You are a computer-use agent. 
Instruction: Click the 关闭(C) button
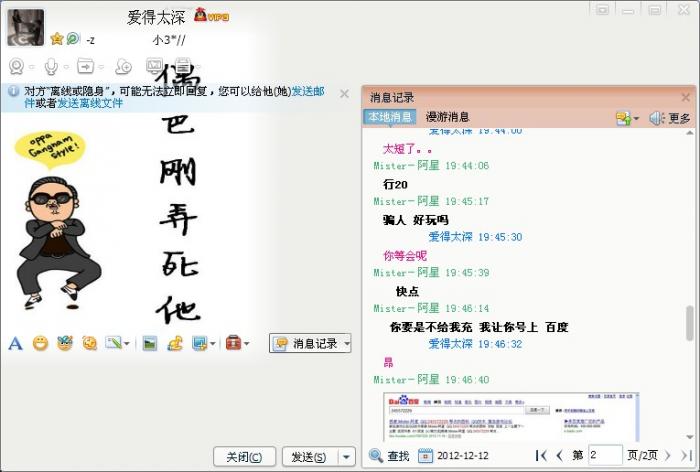(244, 457)
